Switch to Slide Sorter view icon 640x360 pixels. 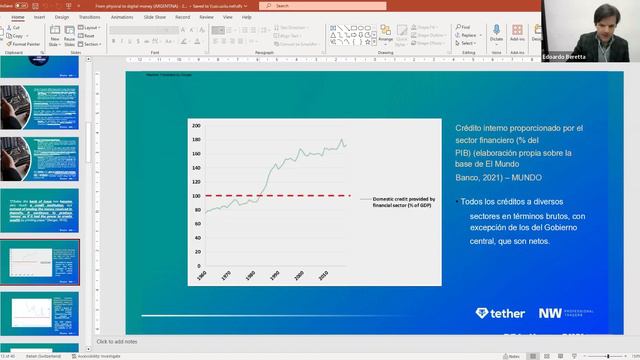point(547,356)
